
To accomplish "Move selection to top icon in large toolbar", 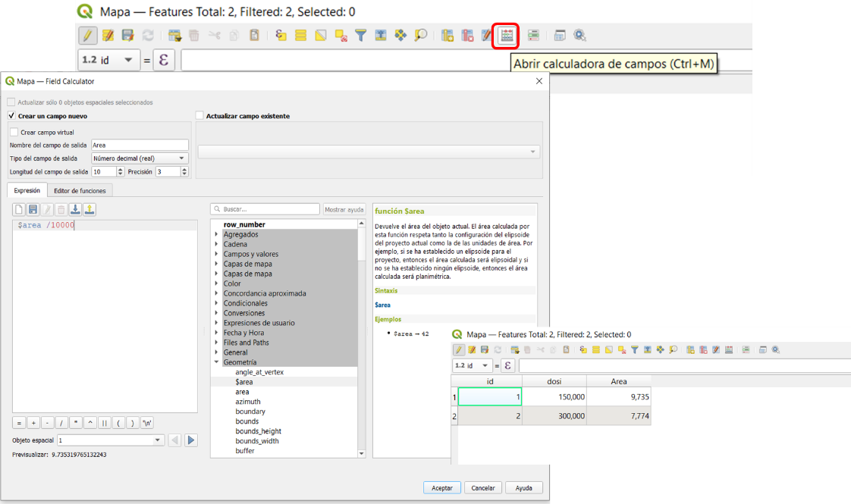I will pos(381,36).
